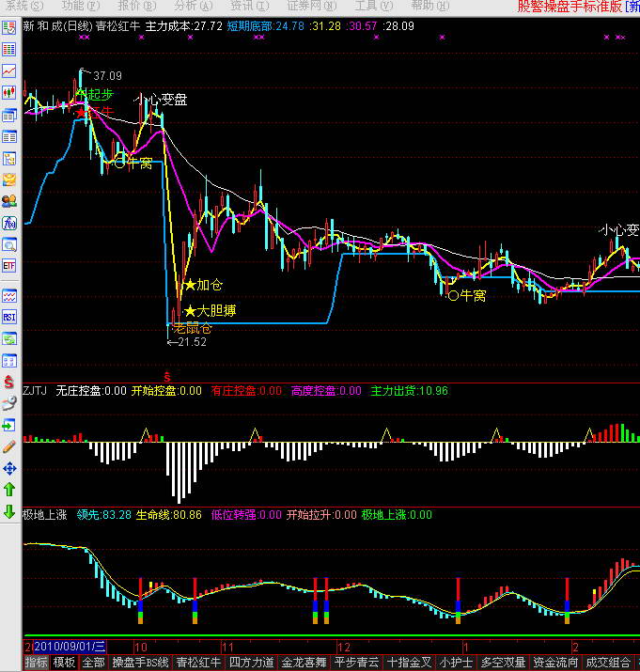Open the red-blue quote list icon
The image size is (640, 672).
click(9, 49)
